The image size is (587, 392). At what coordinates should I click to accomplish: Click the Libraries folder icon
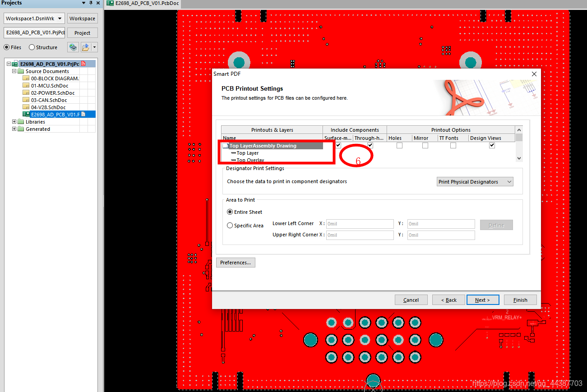[21, 122]
